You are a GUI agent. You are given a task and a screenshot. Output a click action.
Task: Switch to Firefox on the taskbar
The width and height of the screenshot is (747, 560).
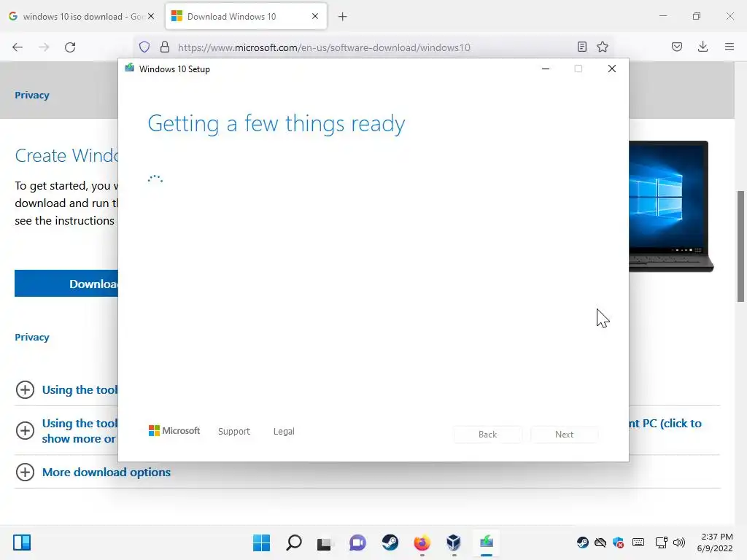[x=422, y=542]
